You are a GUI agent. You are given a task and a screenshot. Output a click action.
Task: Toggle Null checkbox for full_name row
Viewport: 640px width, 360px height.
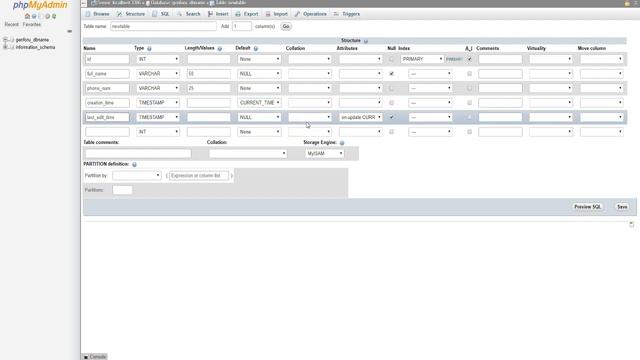(391, 74)
